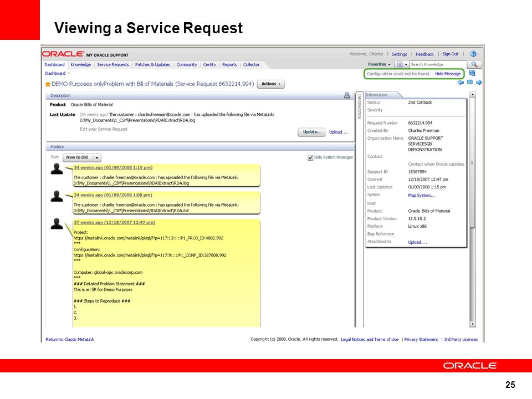Click the scroll up arrow of the Information panel
532x399 pixels.
473,95
